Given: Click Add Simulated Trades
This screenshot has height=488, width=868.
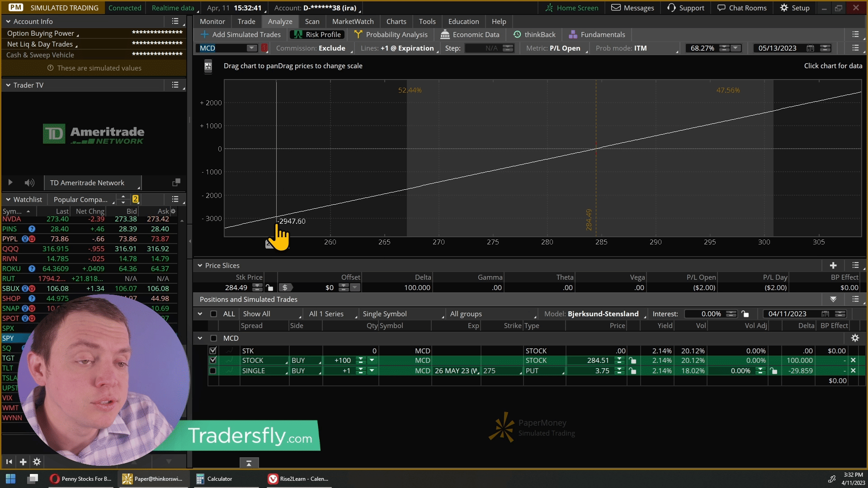Looking at the screenshot, I should click(241, 34).
